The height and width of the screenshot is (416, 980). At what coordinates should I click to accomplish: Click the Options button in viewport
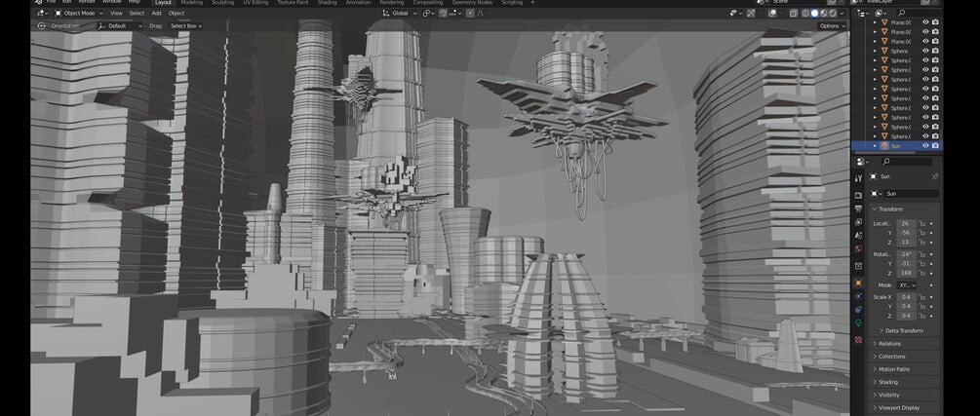(x=832, y=26)
